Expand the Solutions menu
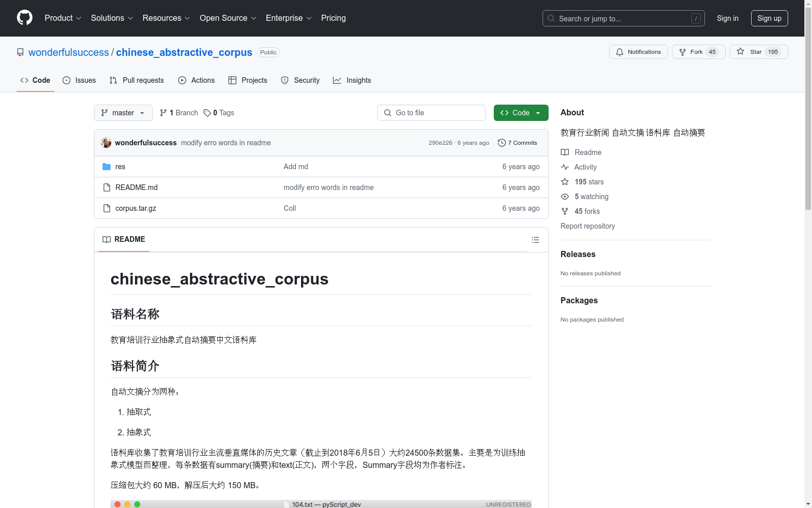The height and width of the screenshot is (508, 812). pos(112,18)
